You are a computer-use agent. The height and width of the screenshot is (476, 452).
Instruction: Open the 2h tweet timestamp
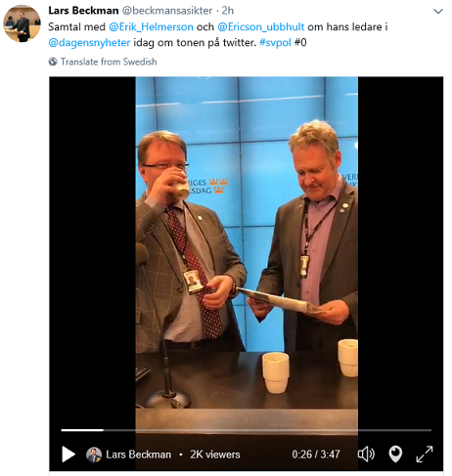click(x=228, y=11)
